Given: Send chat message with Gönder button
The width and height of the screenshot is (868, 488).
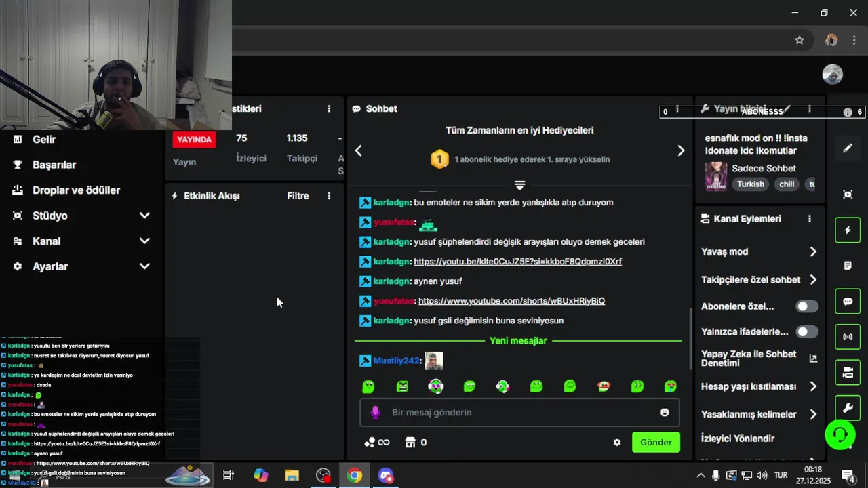Looking at the screenshot, I should [x=656, y=443].
